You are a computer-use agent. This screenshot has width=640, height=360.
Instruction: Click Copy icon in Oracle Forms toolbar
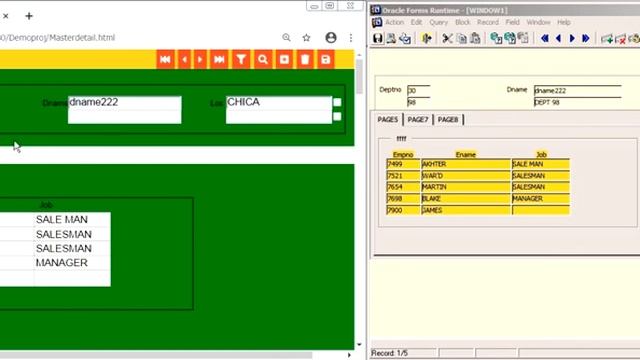[461, 38]
